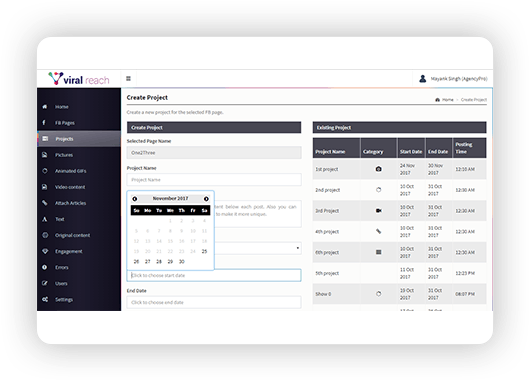The height and width of the screenshot is (381, 531).
Task: Click the Animated GIFs sidebar icon
Action: click(45, 171)
